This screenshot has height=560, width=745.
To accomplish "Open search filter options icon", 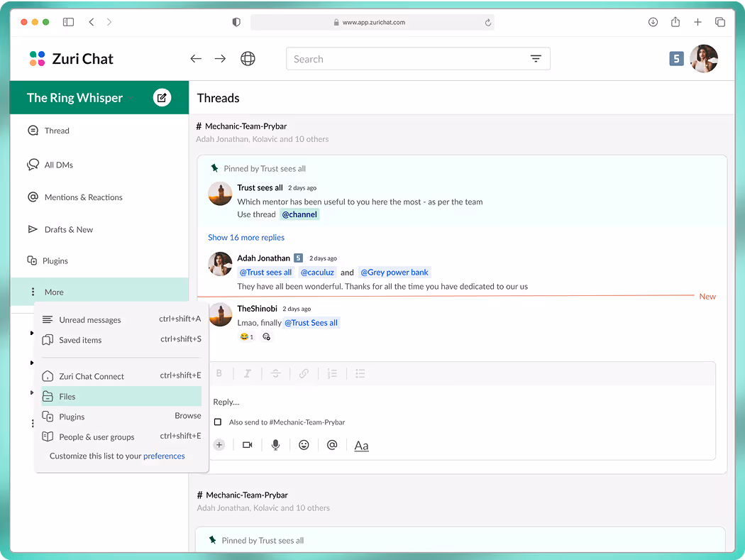I will tap(536, 59).
